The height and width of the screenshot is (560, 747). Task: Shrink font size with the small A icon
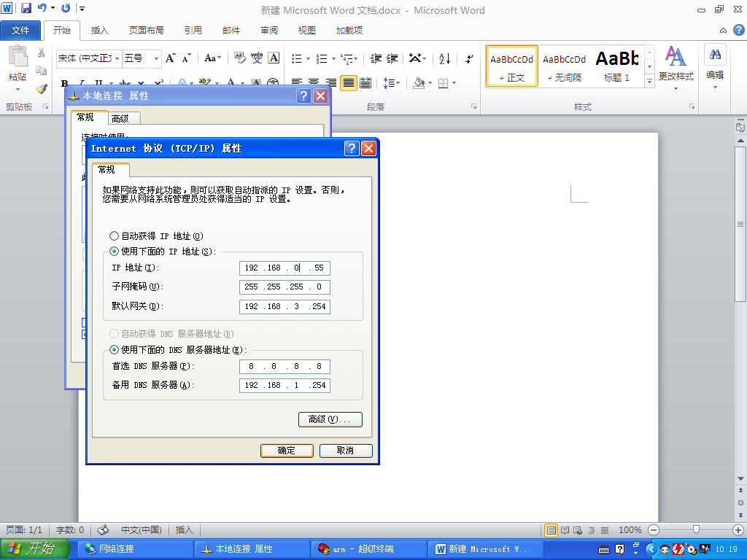pos(186,58)
